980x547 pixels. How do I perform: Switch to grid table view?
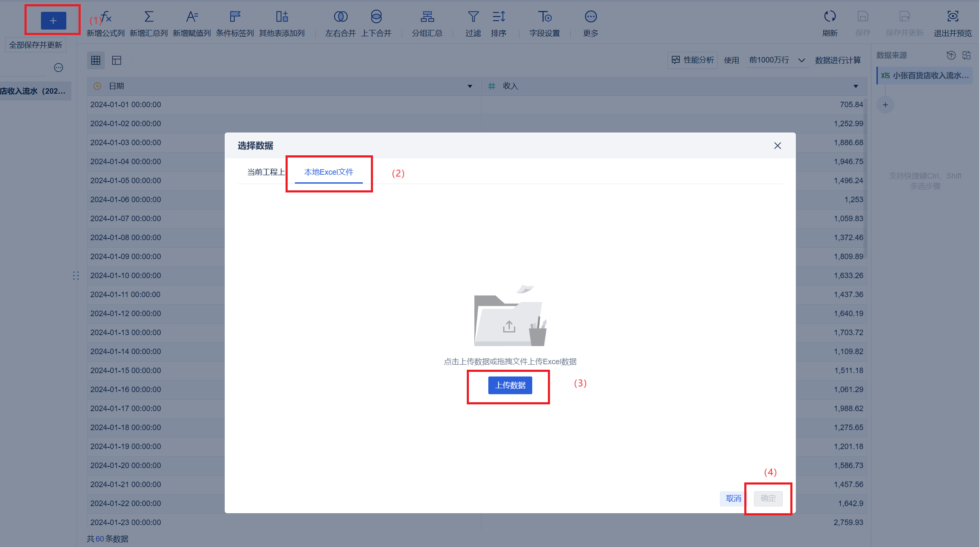(x=96, y=60)
